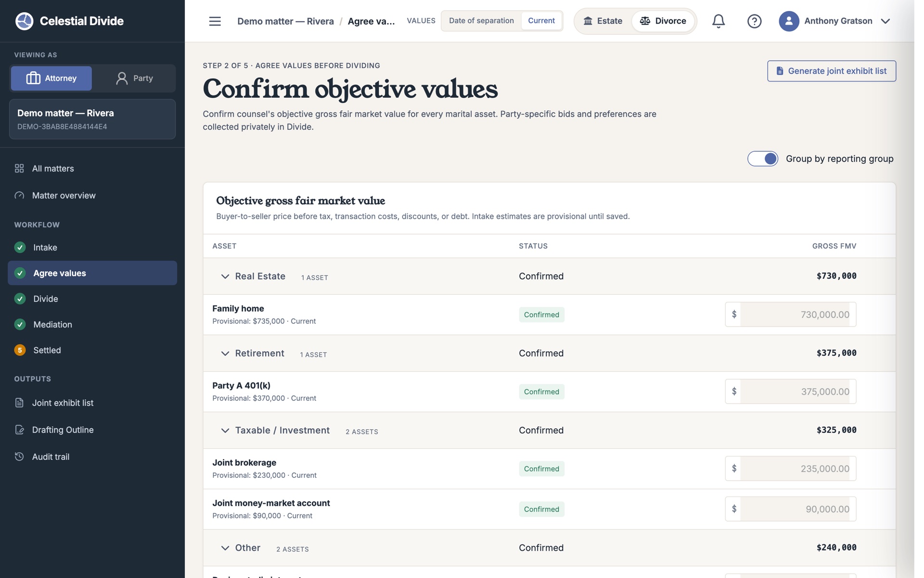The width and height of the screenshot is (924, 578).
Task: Click the All matters grid icon
Action: point(19,168)
